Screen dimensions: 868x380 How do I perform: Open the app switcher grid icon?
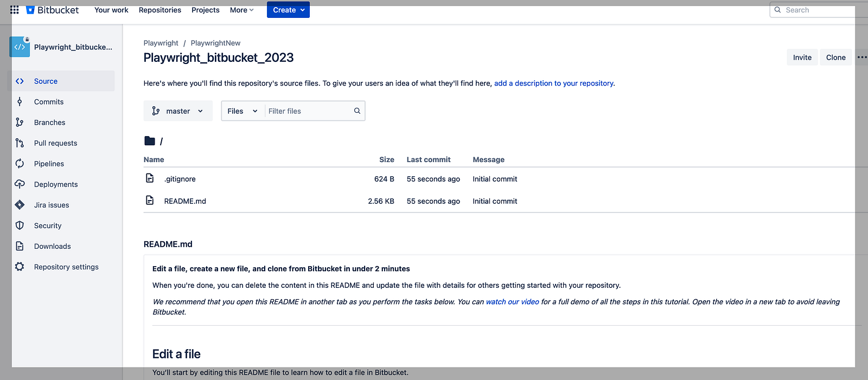pos(15,10)
